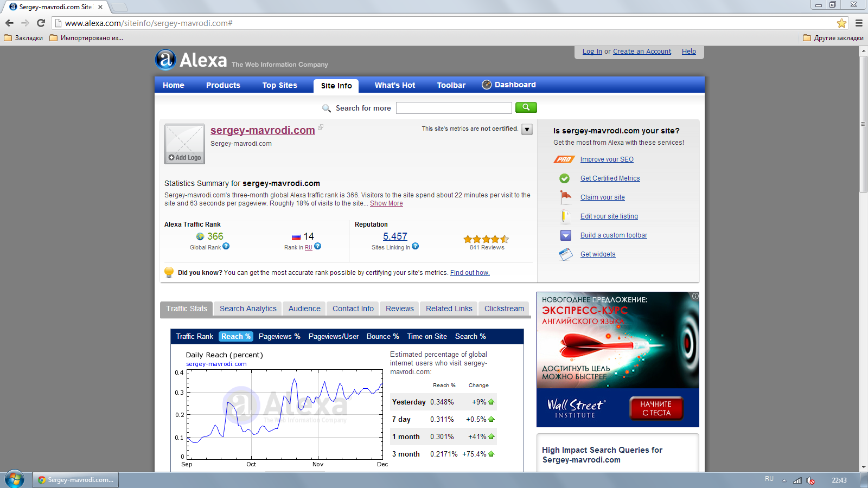The height and width of the screenshot is (488, 868).
Task: Select Bounce % chart tab
Action: pyautogui.click(x=383, y=336)
